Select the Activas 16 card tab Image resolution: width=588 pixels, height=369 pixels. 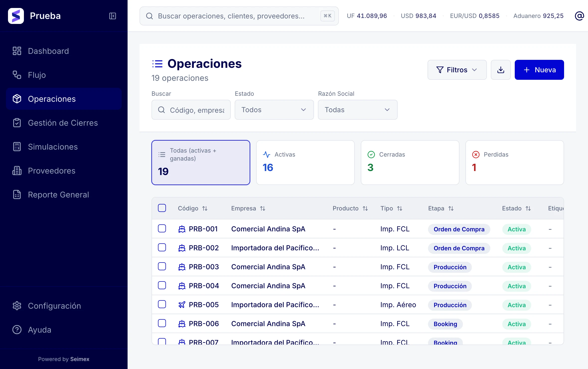[305, 163]
